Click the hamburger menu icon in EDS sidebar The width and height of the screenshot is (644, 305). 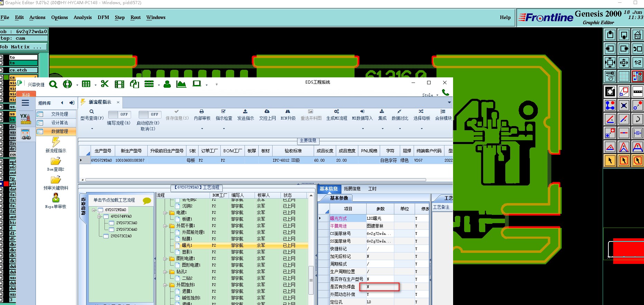[25, 103]
